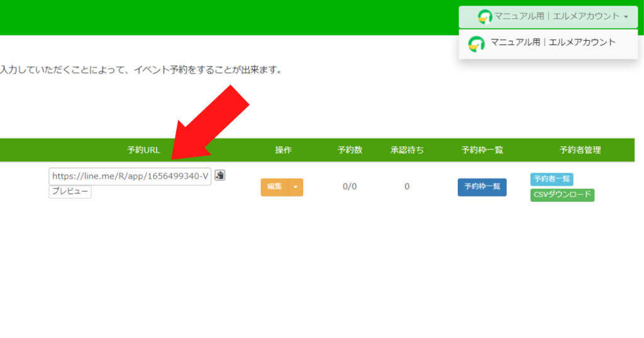The image size is (644, 338).
Task: Click the 予約者管理 column header
Action: (580, 150)
